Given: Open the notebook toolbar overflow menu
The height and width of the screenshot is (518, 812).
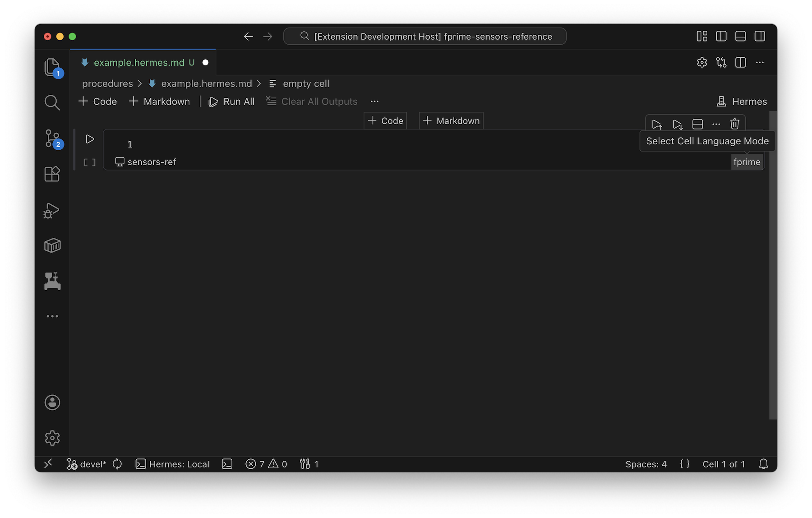Looking at the screenshot, I should pos(374,101).
